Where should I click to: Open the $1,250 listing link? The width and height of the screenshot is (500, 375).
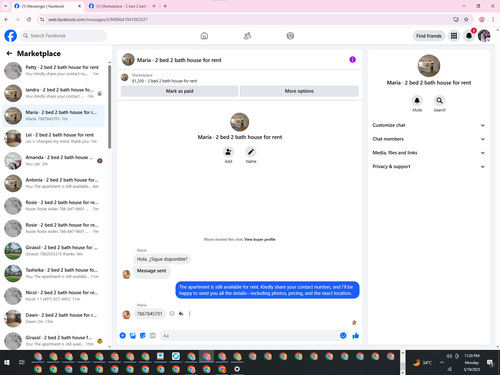pyautogui.click(x=164, y=81)
